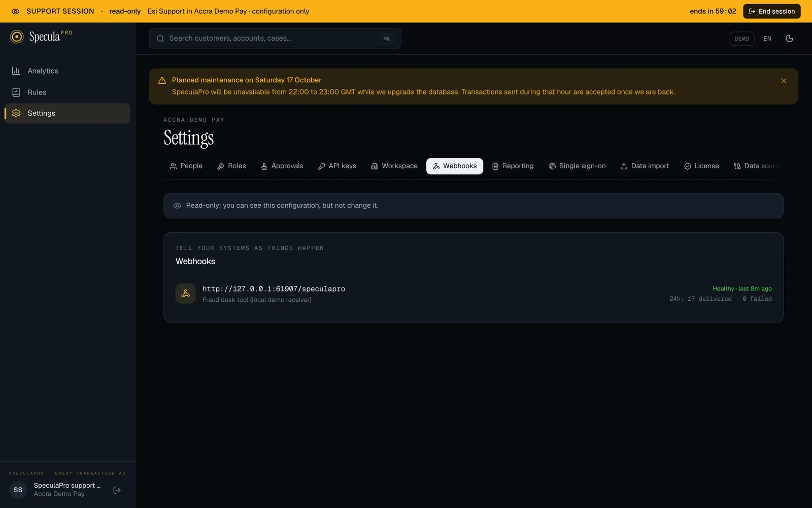Viewport: 812px width, 508px height.
Task: Click the SpeculaPro support account name
Action: [x=67, y=486]
